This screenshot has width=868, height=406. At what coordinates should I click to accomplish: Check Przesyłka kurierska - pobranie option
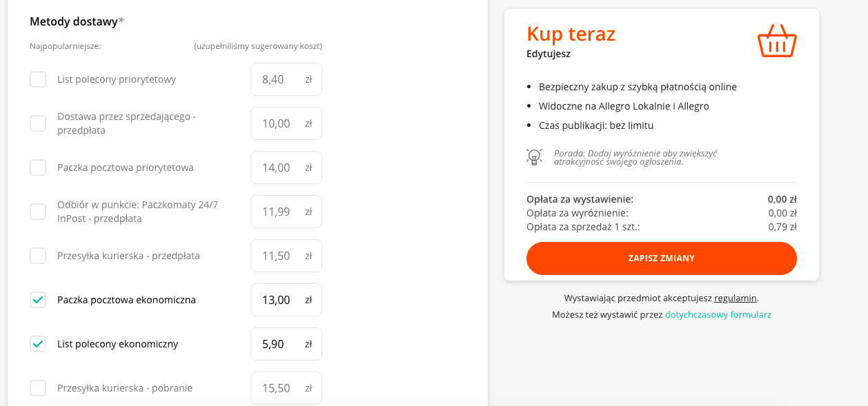pyautogui.click(x=38, y=387)
